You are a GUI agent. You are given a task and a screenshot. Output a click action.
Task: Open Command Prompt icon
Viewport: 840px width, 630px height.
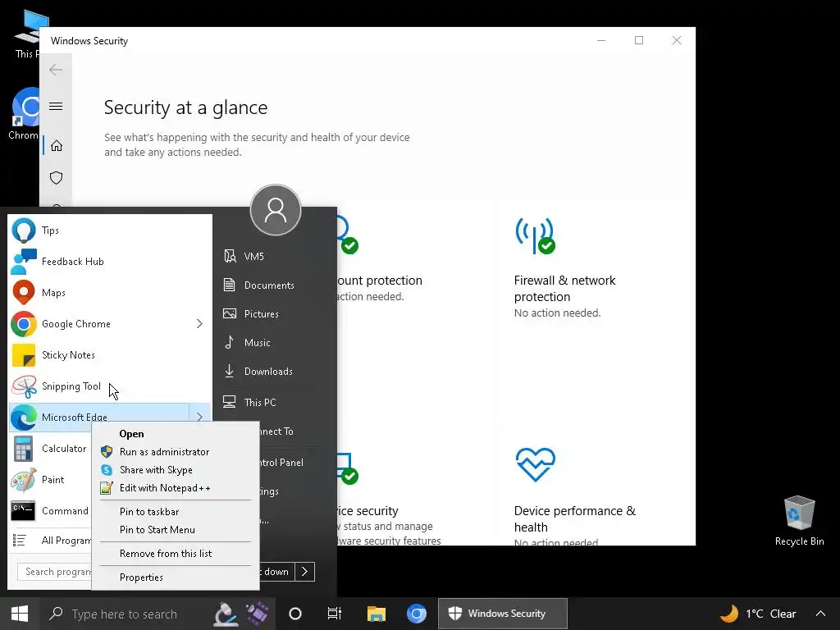[24, 510]
